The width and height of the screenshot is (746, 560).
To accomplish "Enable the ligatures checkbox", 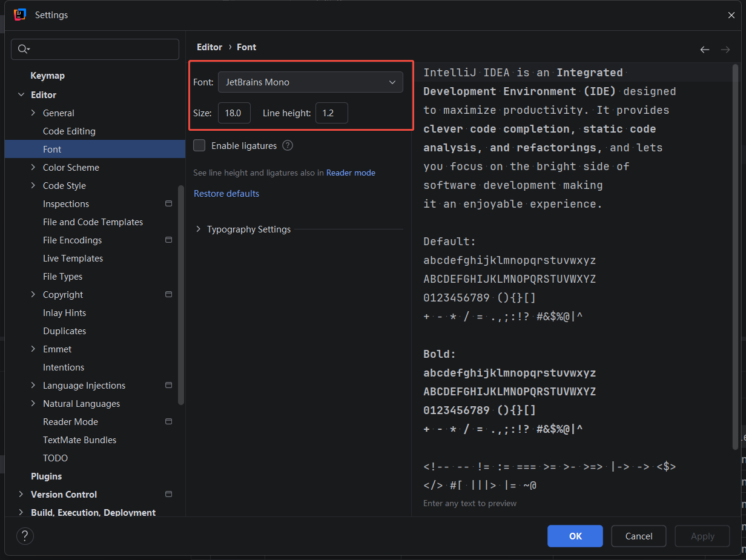I will pyautogui.click(x=199, y=145).
